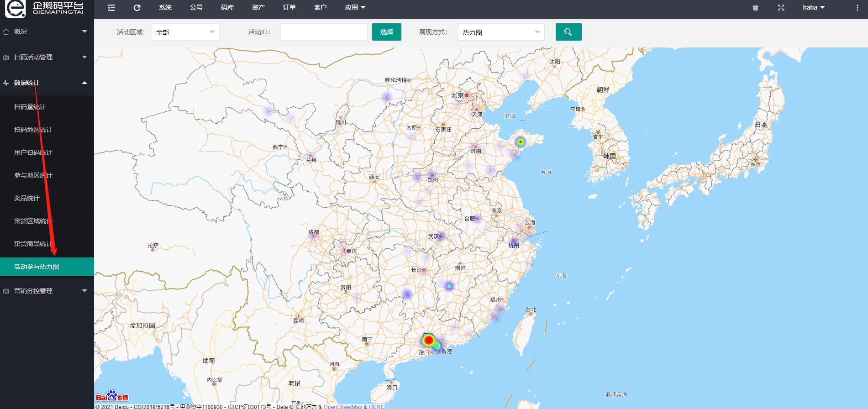
Task: Click the sidebar collapse hamburger icon
Action: click(x=111, y=8)
